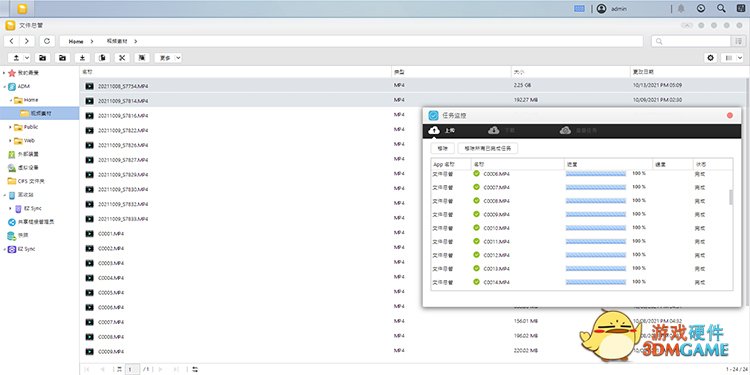Viewport: 750px width, 375px height.
Task: Select the bottom EZ Sync item in sidebar
Action: pyautogui.click(x=22, y=249)
